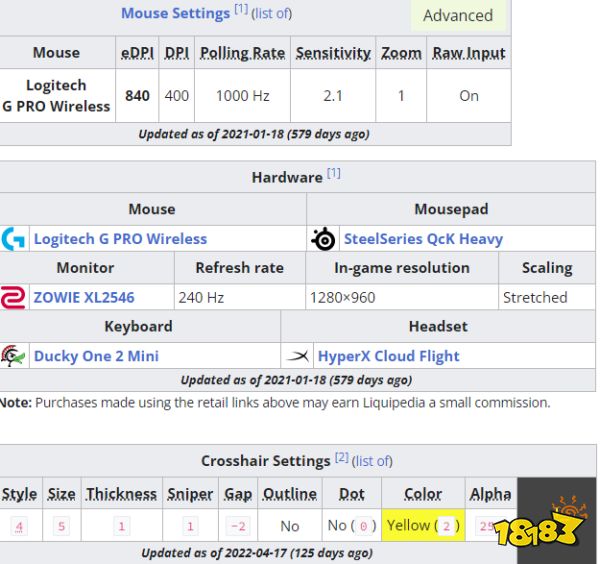Select the Stretched scaling cell

(547, 298)
